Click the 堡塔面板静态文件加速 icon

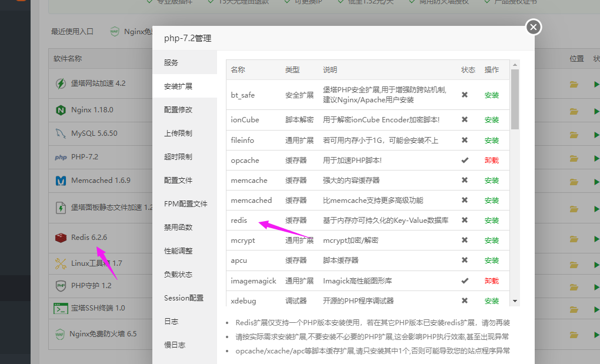(61, 208)
